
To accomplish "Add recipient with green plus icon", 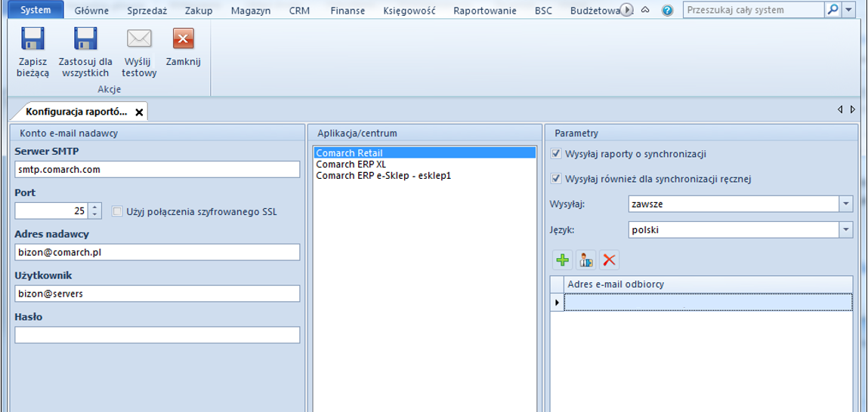I will (563, 260).
